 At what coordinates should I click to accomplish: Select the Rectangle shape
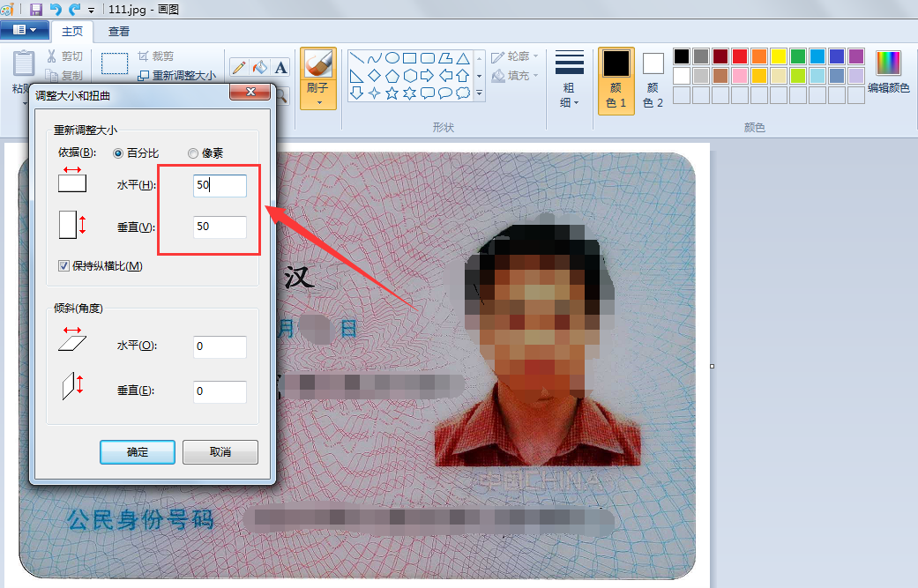click(410, 58)
